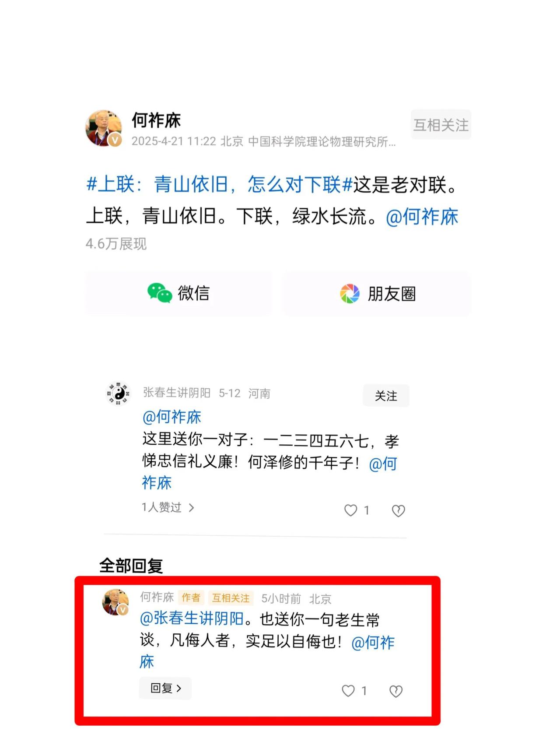Tap broken heart icon on 何祚庥's reply
Image resolution: width=560 pixels, height=738 pixels.
pos(395,691)
